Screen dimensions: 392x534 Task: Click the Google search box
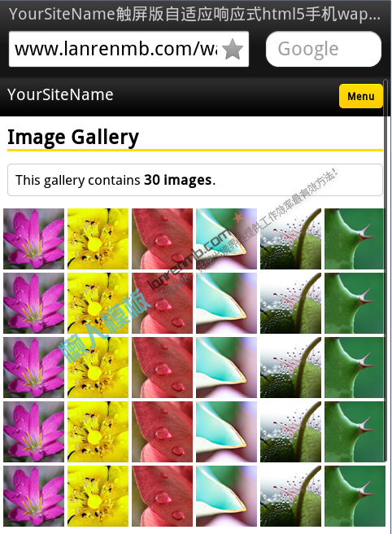point(323,49)
